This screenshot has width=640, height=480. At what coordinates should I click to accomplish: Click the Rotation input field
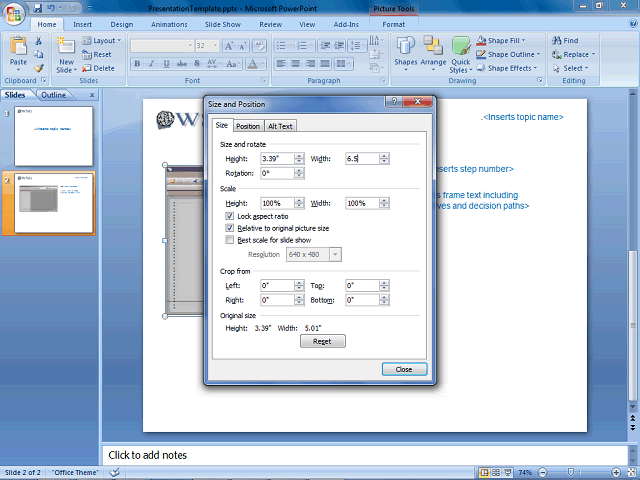tap(277, 173)
